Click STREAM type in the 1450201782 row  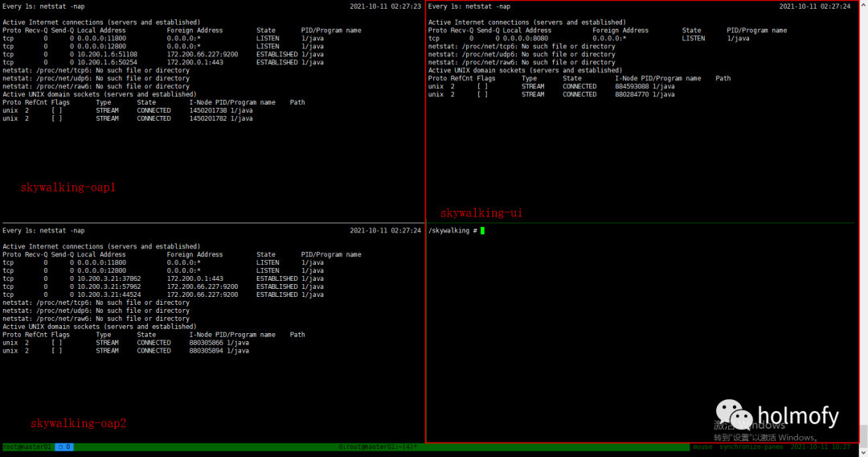(x=108, y=118)
